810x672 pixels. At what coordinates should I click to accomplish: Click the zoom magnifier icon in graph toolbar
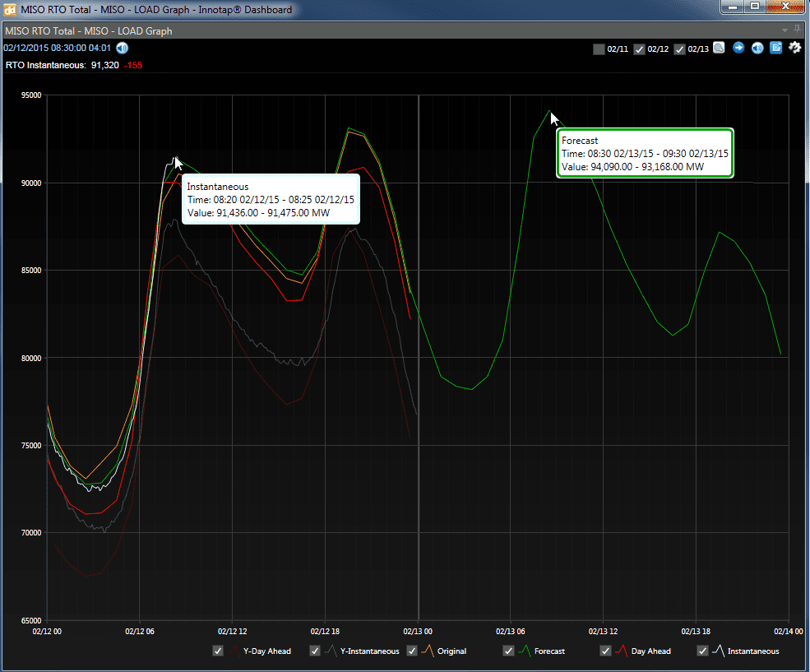pyautogui.click(x=719, y=48)
